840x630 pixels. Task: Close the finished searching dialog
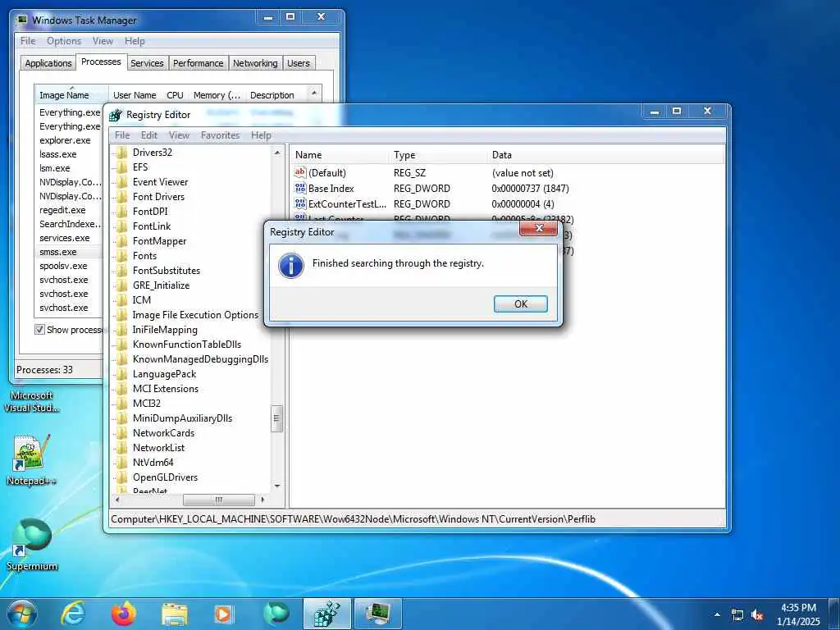click(x=538, y=229)
